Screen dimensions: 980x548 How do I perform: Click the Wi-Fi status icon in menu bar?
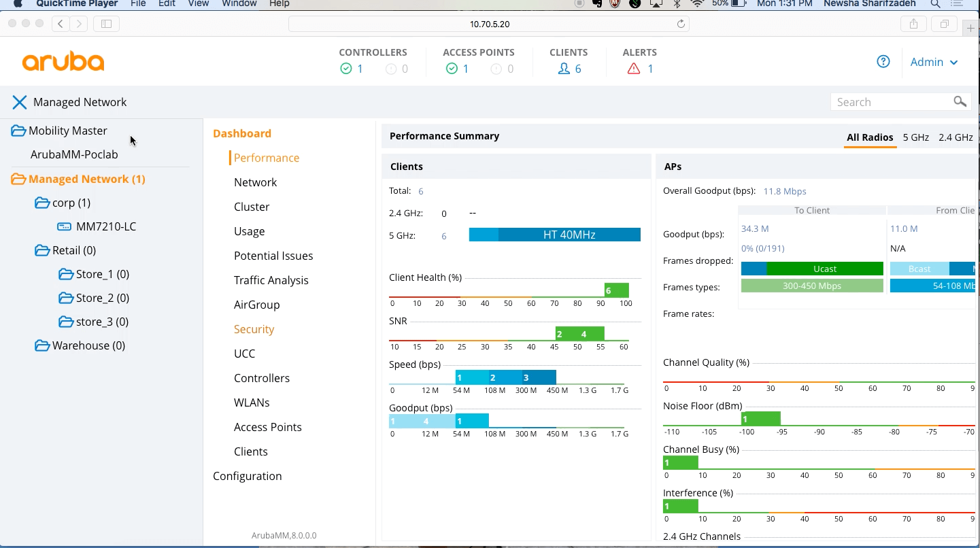tap(697, 3)
